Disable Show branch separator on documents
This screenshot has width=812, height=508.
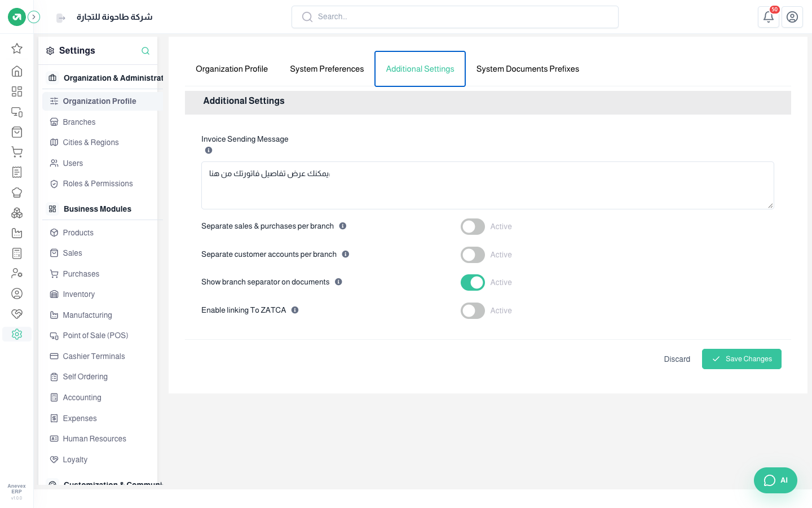[473, 282]
